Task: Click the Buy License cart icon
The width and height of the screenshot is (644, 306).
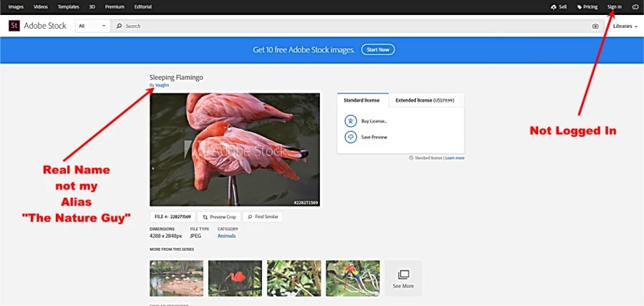Action: (x=351, y=121)
